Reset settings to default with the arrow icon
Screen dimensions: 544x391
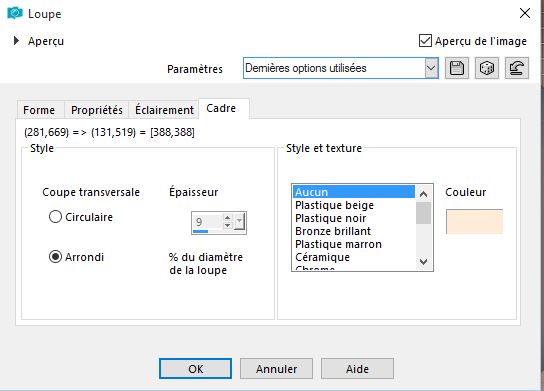517,68
